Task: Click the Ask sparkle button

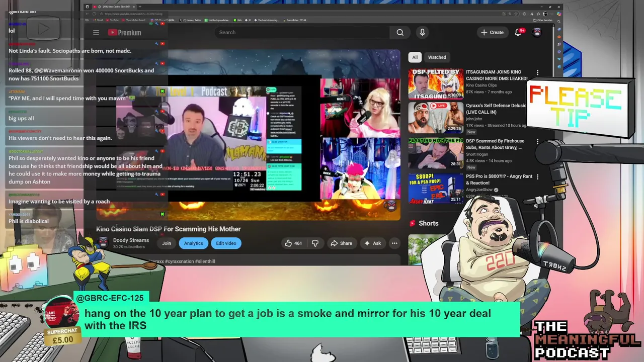Action: (x=372, y=243)
